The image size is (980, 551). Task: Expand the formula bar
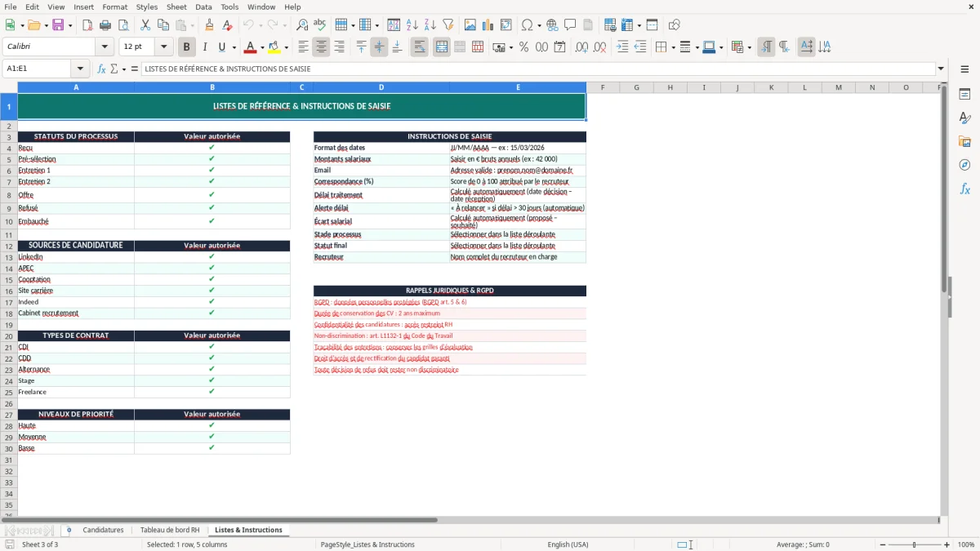pos(942,69)
